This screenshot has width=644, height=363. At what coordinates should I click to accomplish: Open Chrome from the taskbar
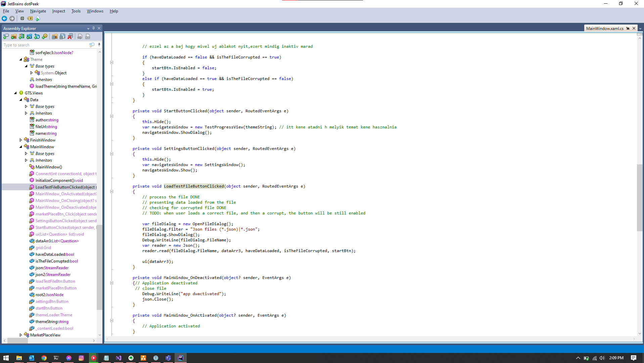44,358
